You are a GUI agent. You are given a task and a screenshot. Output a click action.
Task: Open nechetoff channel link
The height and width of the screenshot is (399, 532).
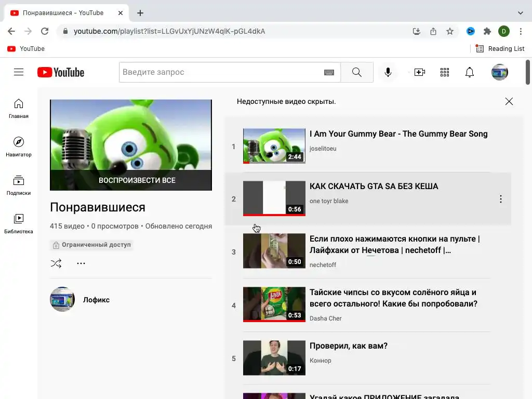[x=323, y=264]
